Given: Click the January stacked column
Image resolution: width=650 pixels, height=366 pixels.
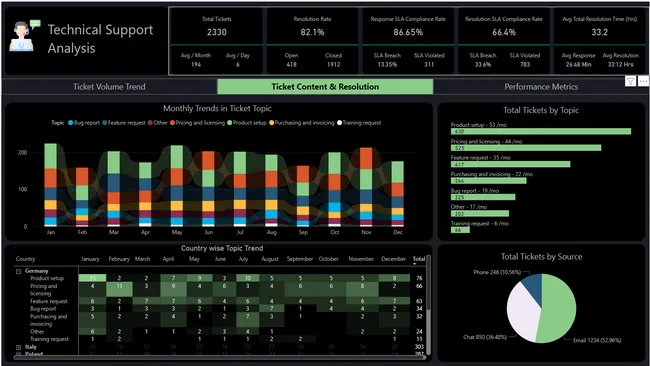Looking at the screenshot, I should pyautogui.click(x=51, y=185).
